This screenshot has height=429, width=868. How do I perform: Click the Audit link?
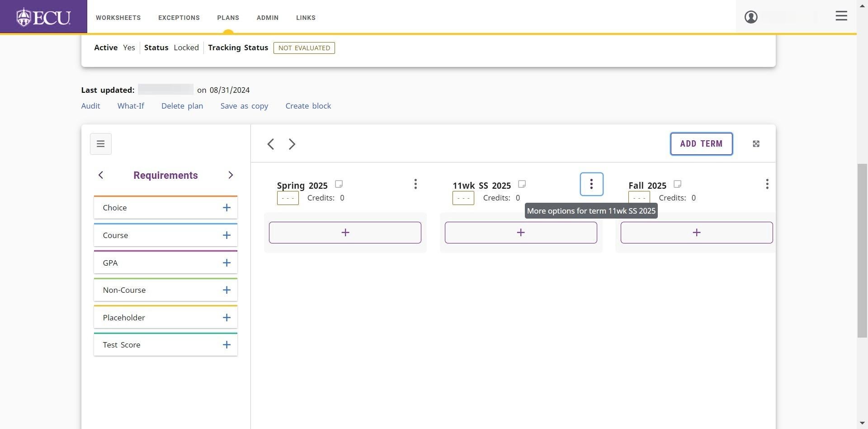tap(90, 106)
